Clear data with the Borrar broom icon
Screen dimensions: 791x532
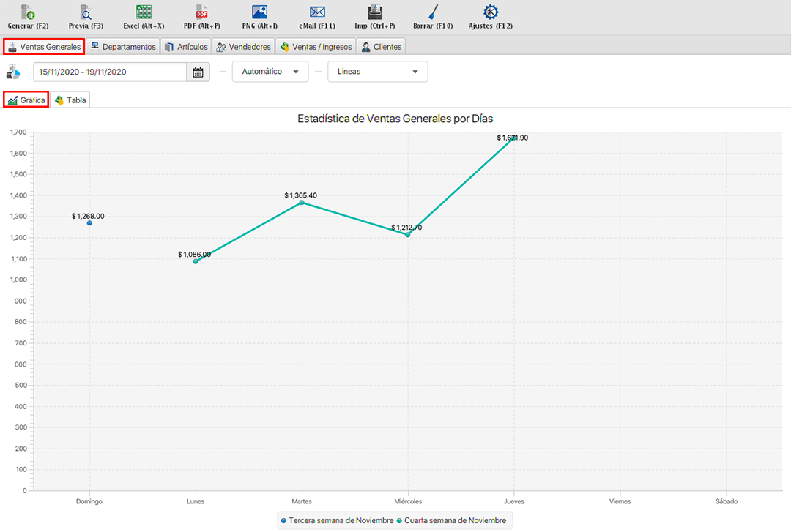433,12
